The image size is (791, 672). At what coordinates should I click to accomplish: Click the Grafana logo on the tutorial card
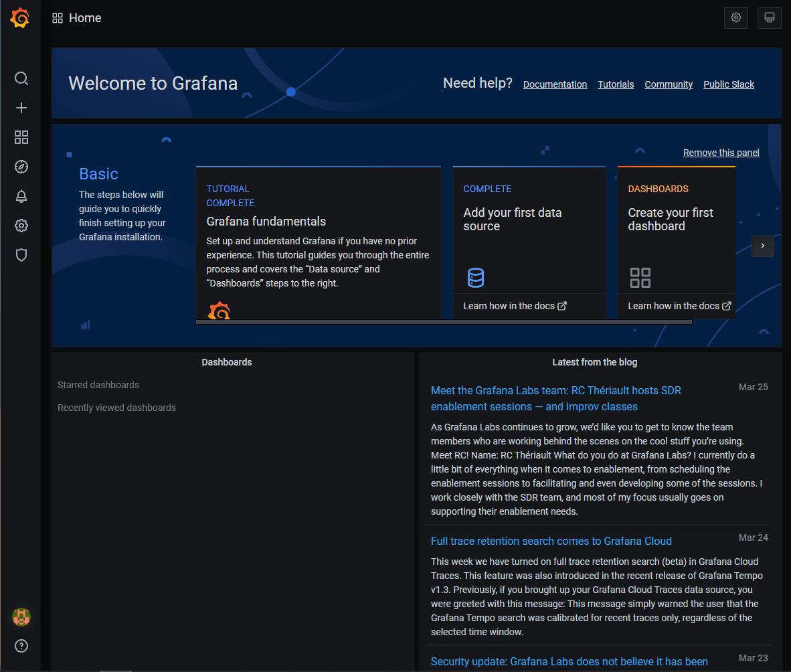[219, 311]
